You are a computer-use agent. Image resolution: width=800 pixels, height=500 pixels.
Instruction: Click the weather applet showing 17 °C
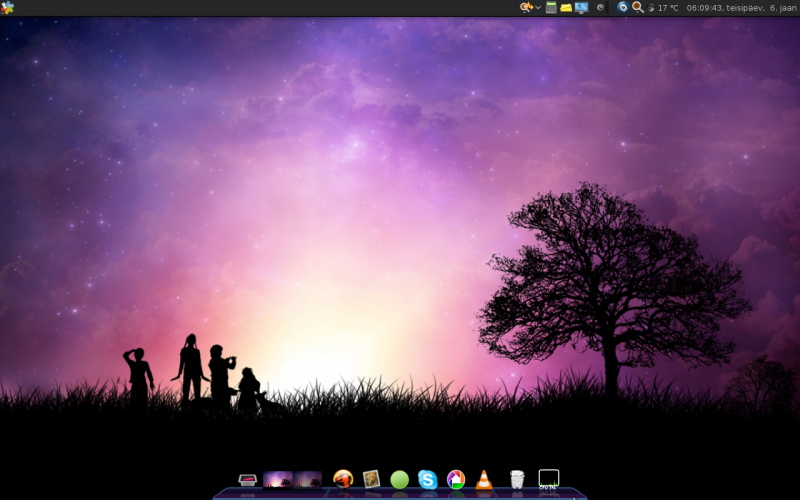pyautogui.click(x=663, y=8)
